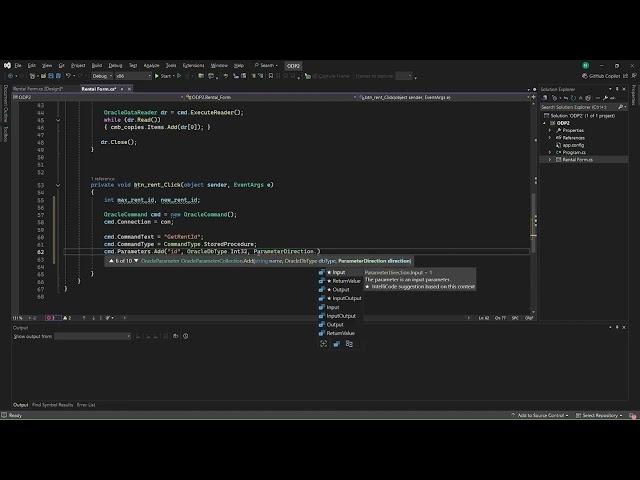Click the Search box in title bar

pyautogui.click(x=266, y=65)
